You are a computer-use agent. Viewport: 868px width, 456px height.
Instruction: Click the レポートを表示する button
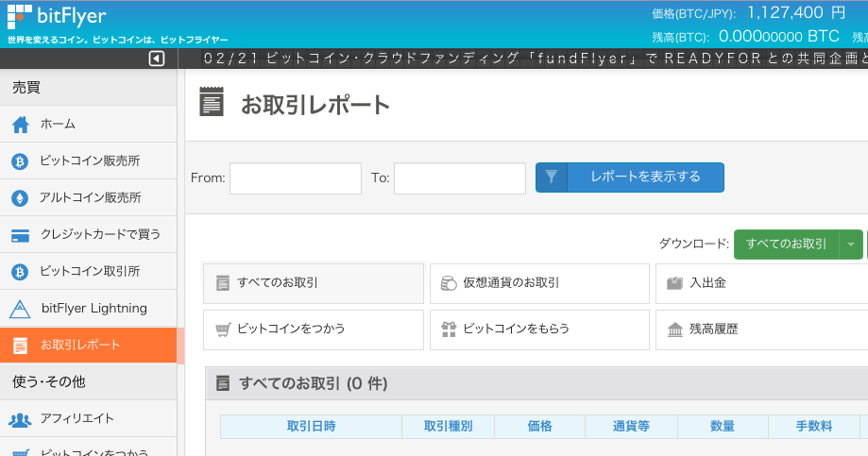630,177
